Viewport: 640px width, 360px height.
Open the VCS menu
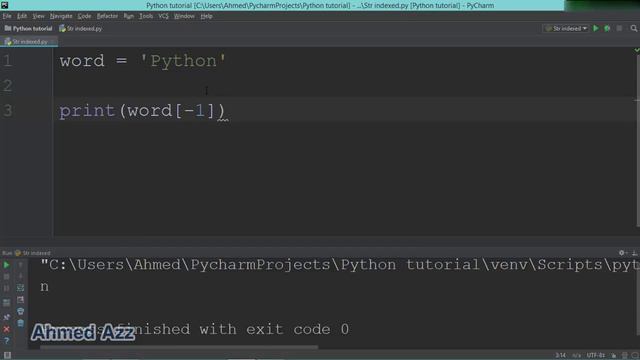coord(163,16)
